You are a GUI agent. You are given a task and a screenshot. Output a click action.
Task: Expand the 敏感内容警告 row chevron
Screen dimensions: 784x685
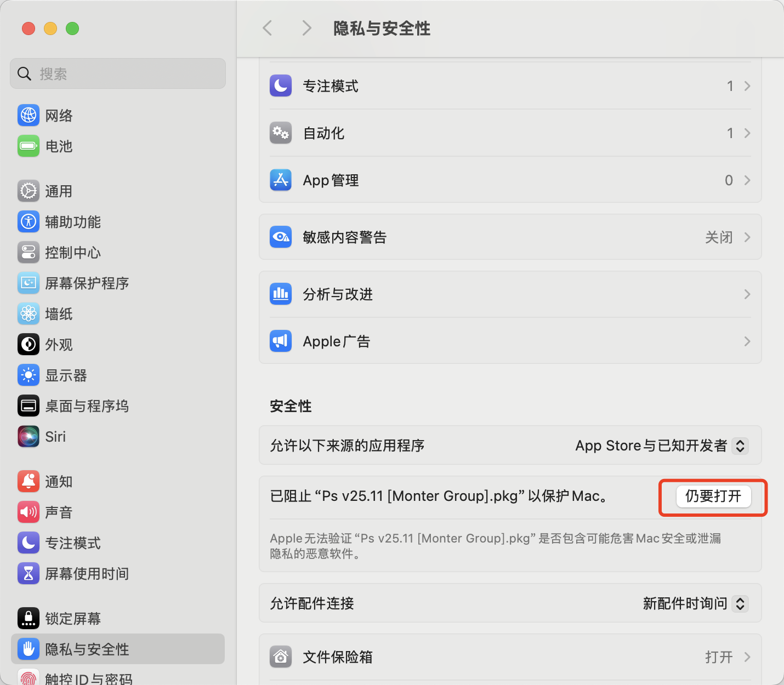coord(747,237)
